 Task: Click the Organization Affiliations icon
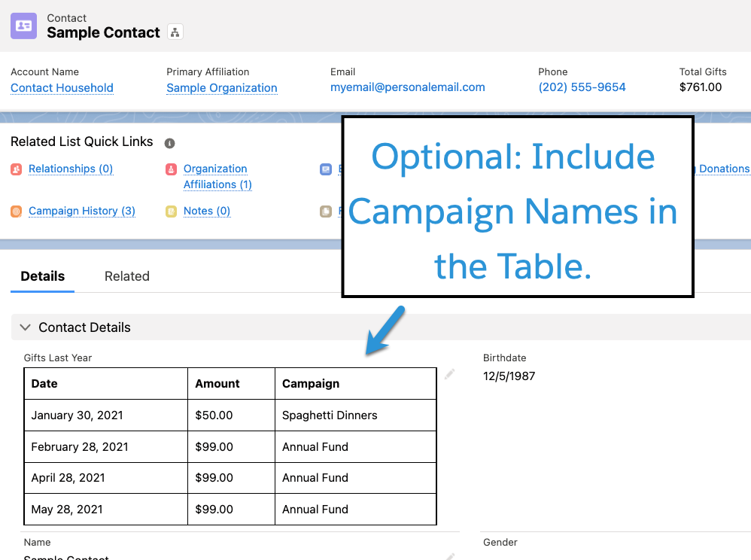tap(171, 169)
